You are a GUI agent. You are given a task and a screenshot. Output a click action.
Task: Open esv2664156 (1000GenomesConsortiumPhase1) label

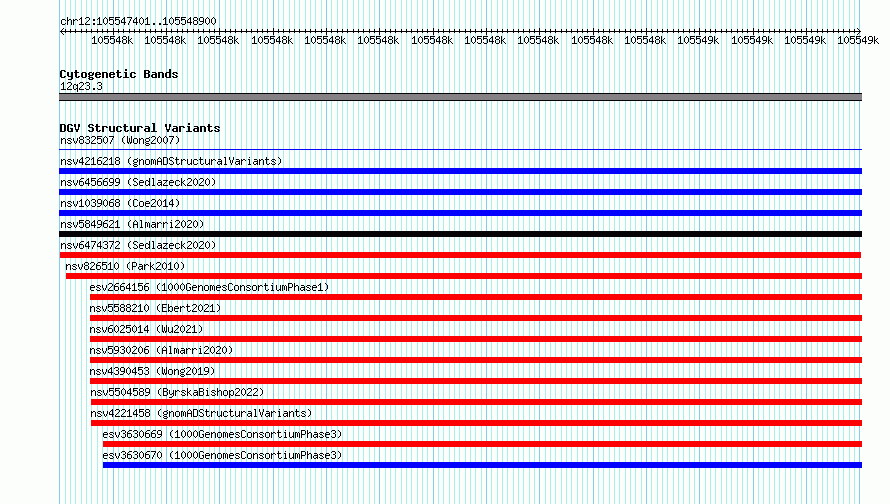[209, 287]
